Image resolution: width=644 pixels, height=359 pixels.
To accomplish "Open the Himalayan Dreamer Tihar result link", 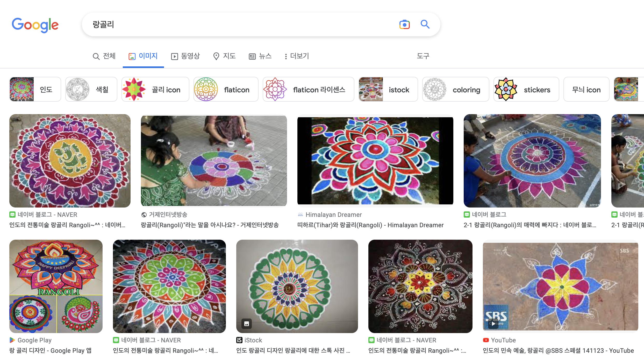I will click(370, 225).
